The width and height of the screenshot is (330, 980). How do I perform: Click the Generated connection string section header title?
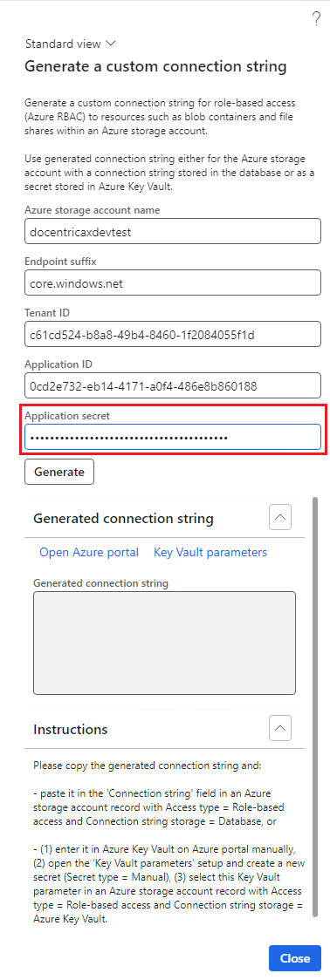click(123, 518)
